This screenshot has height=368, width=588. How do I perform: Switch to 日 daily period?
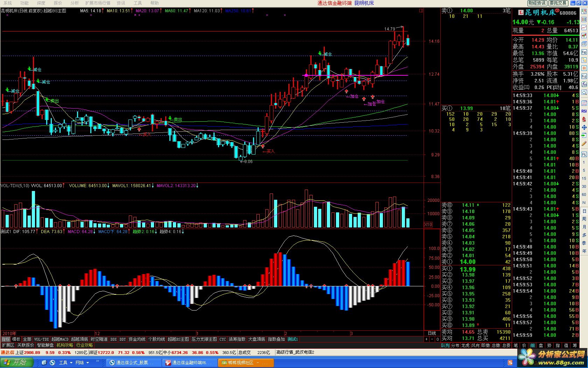(x=584, y=211)
